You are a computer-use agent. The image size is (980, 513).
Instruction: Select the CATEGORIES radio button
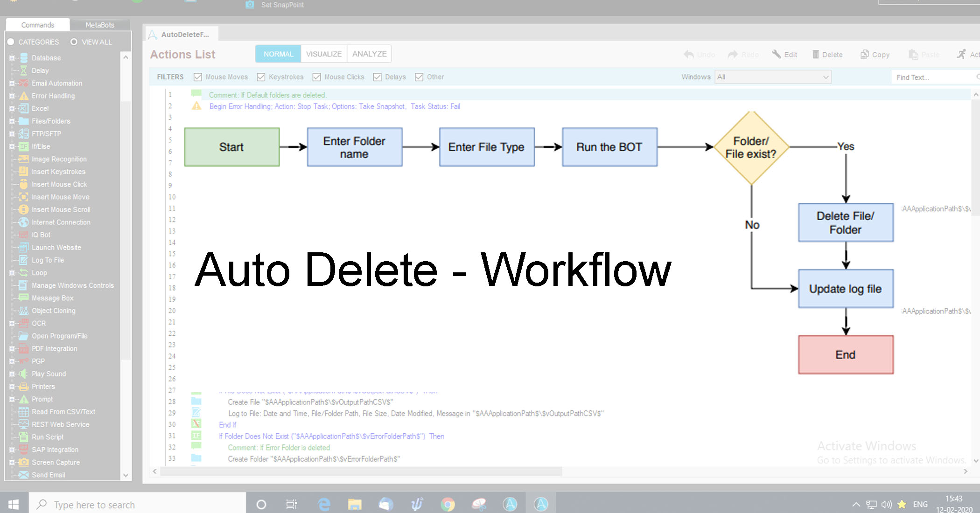click(11, 42)
